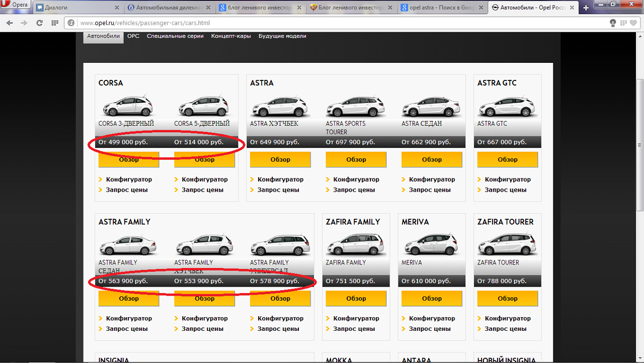Click the site info globe icon

[71, 23]
